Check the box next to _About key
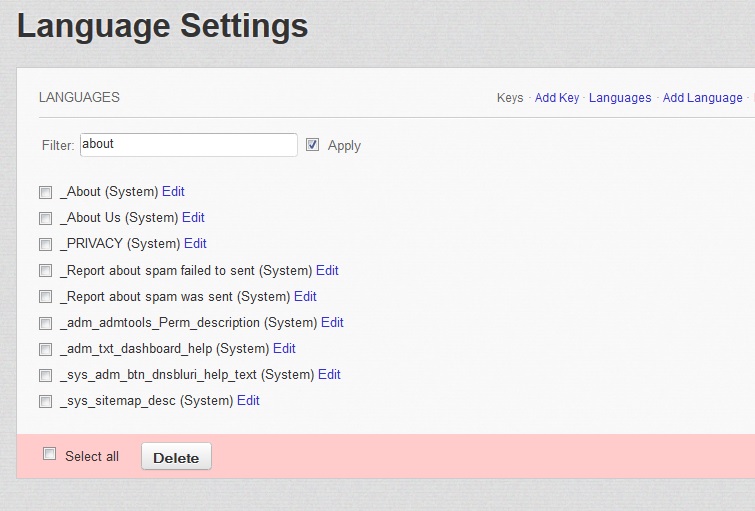755x511 pixels. tap(45, 192)
